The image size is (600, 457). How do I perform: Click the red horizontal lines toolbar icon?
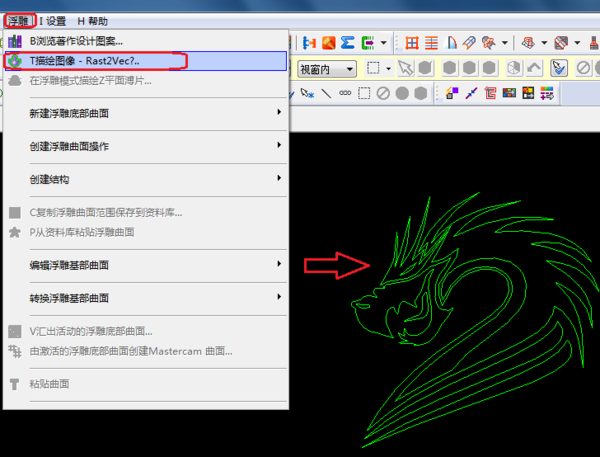tap(432, 43)
